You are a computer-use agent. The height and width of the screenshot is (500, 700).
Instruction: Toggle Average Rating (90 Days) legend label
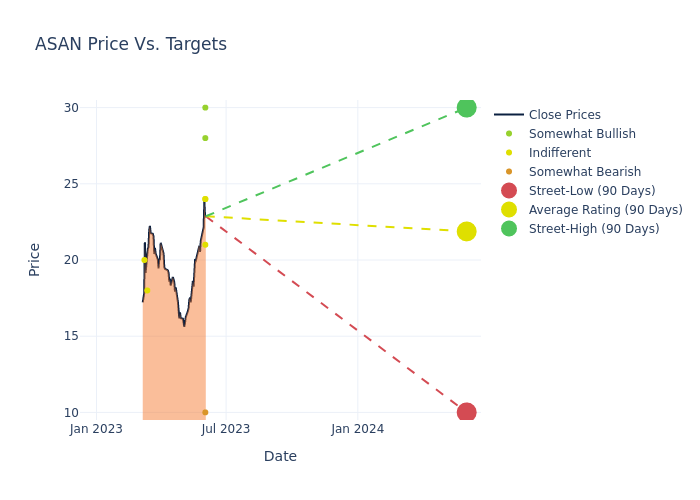[605, 210]
